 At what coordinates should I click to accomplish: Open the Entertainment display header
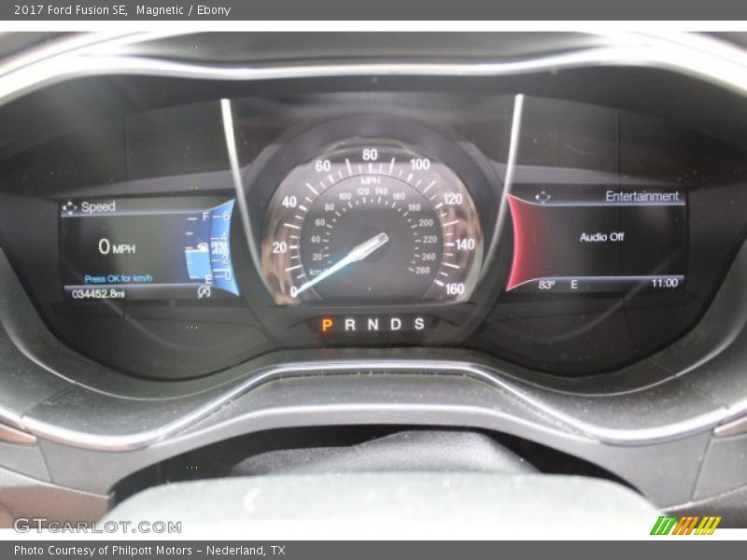coord(641,196)
